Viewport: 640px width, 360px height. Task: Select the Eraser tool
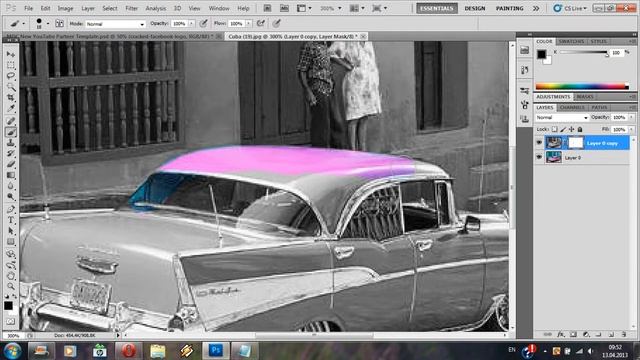point(11,164)
